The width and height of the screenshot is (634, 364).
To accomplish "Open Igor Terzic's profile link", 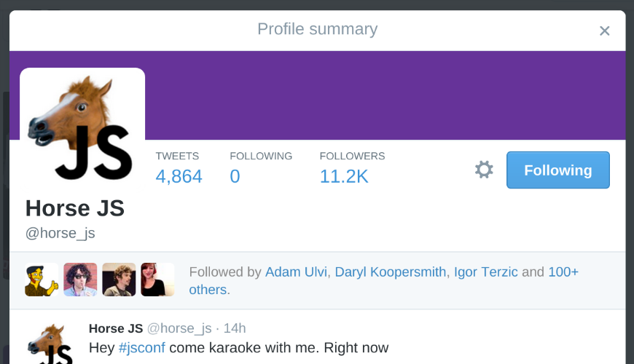I will click(x=485, y=272).
